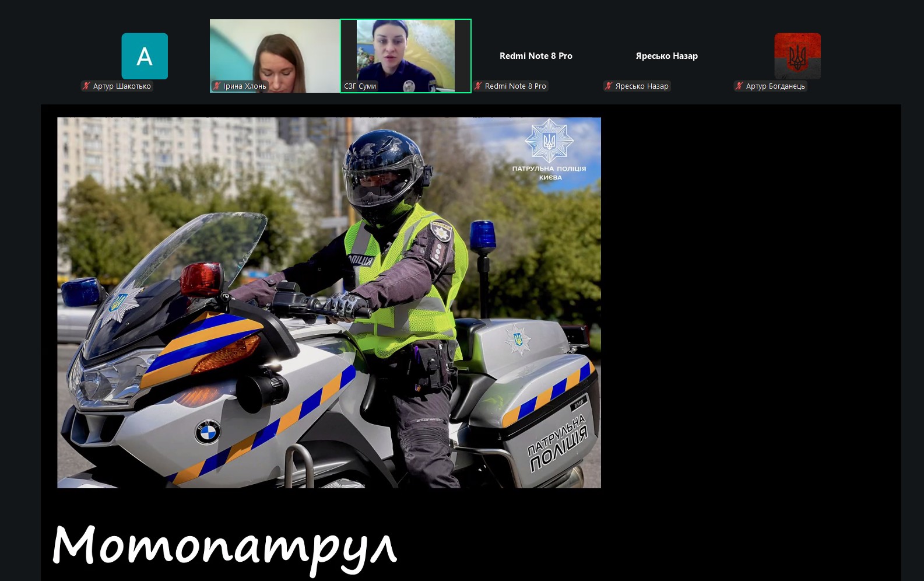Click large Яресько Назар name in tile

click(x=666, y=56)
